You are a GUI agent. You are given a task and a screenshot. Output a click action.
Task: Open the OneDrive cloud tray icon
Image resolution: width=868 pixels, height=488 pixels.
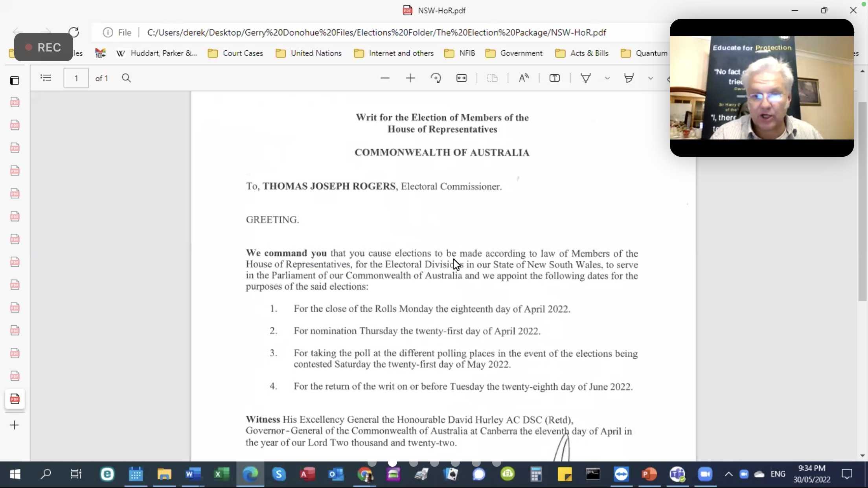[x=759, y=474]
